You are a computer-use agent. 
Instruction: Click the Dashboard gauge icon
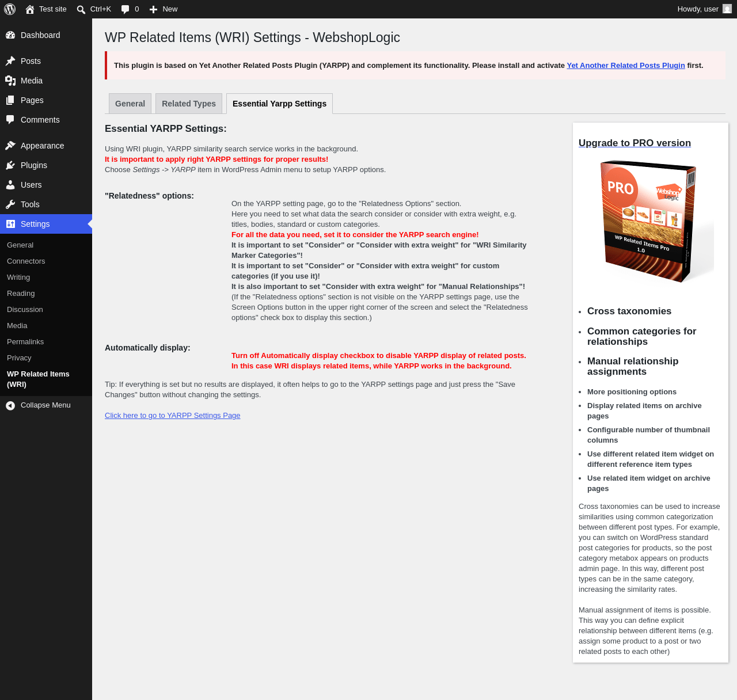(x=10, y=35)
